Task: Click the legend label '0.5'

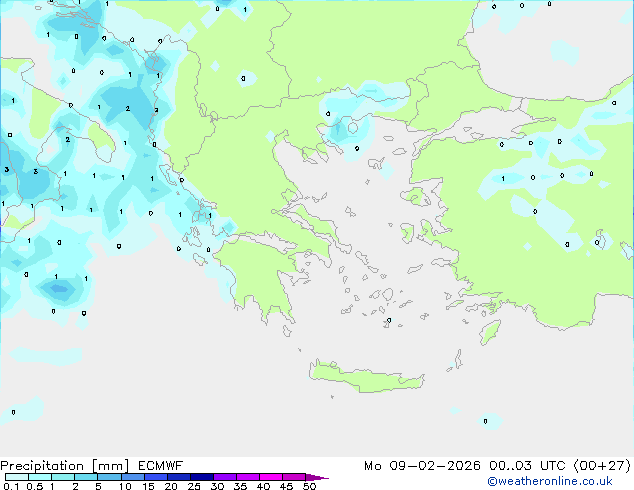Action: coord(34,486)
